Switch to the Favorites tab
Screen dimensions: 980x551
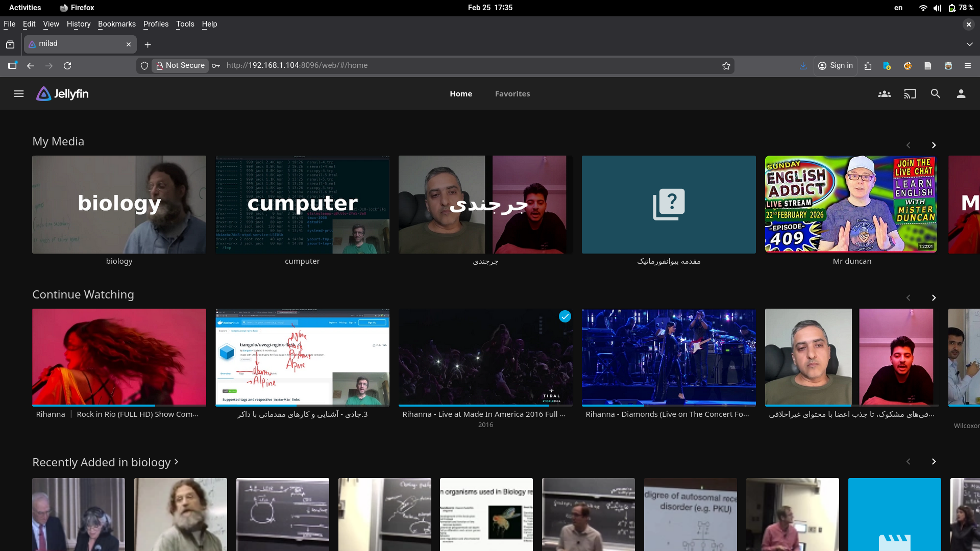coord(512,94)
